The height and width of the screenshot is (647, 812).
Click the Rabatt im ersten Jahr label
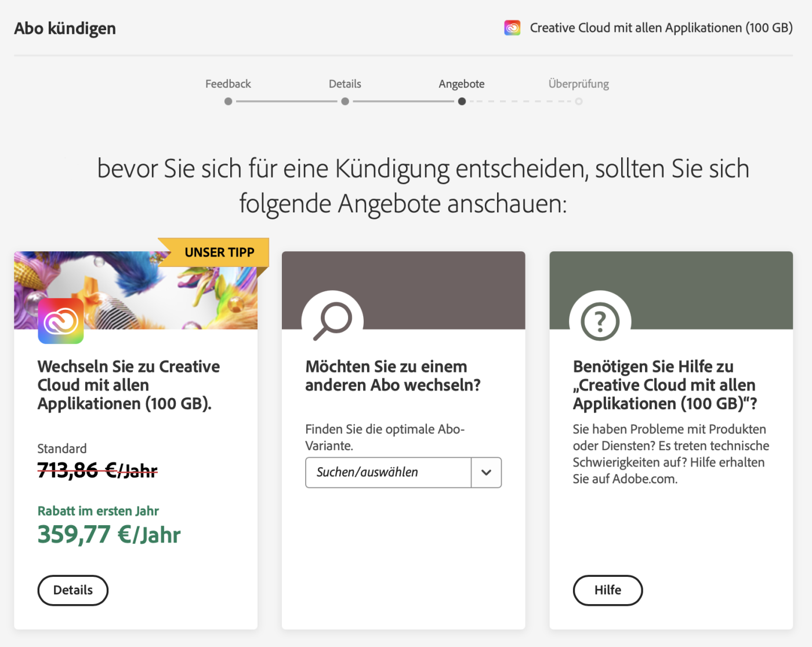click(x=98, y=511)
